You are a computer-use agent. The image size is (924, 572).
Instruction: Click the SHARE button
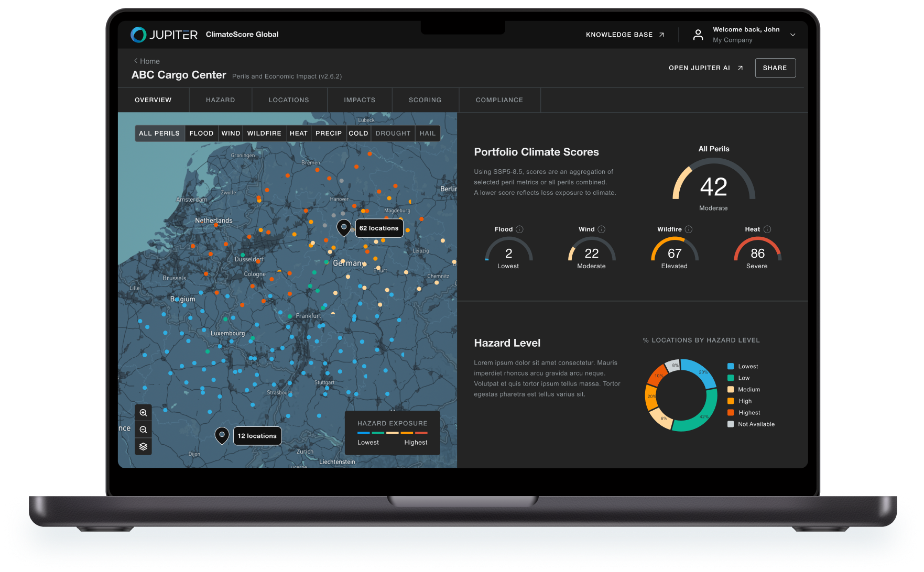pyautogui.click(x=775, y=68)
